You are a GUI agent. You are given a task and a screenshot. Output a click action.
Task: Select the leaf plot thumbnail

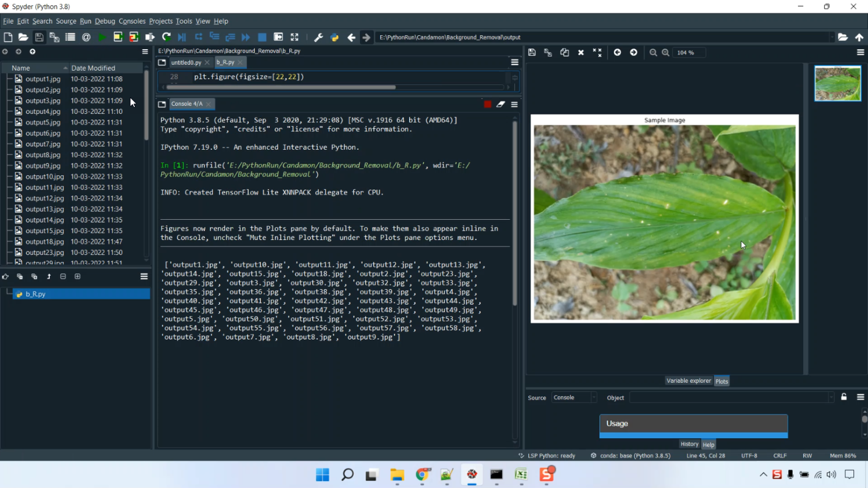(x=837, y=84)
